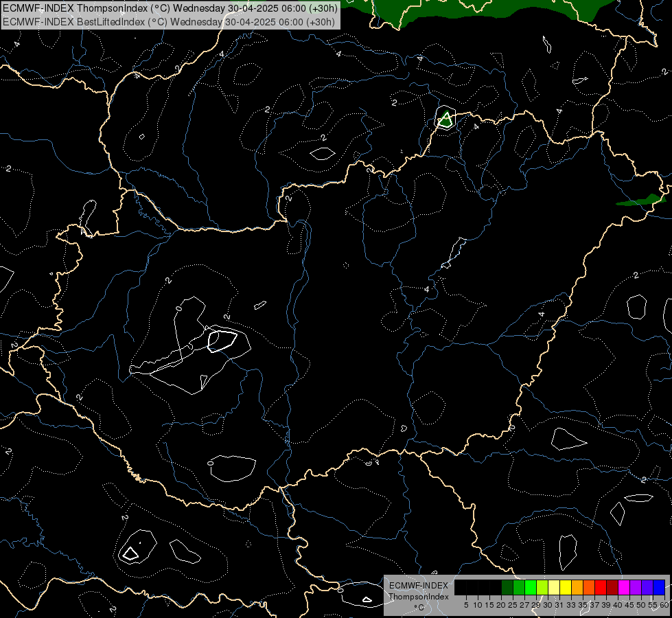
Task: Click the green-filled triangle contour on map
Action: tap(445, 119)
